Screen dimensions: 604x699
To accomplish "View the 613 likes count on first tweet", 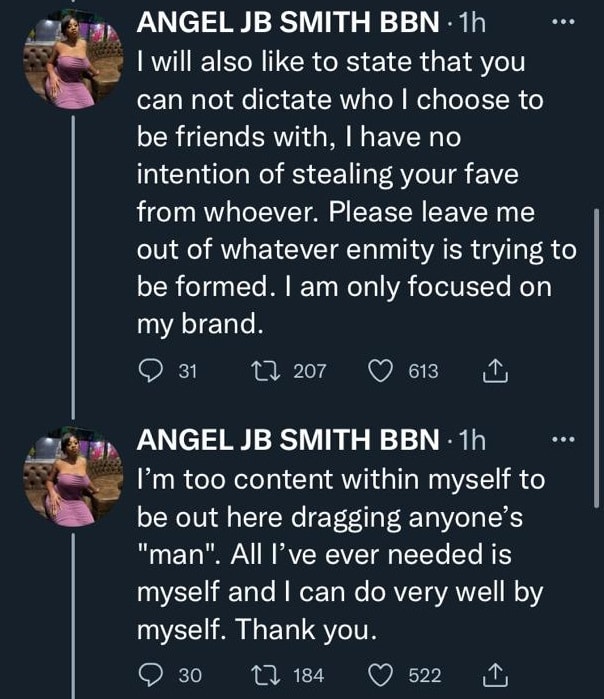I will 424,372.
